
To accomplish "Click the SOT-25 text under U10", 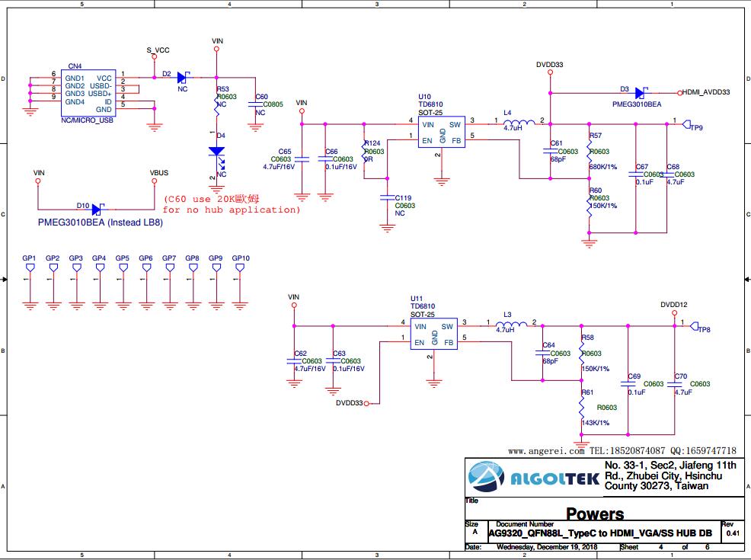I will coord(430,113).
